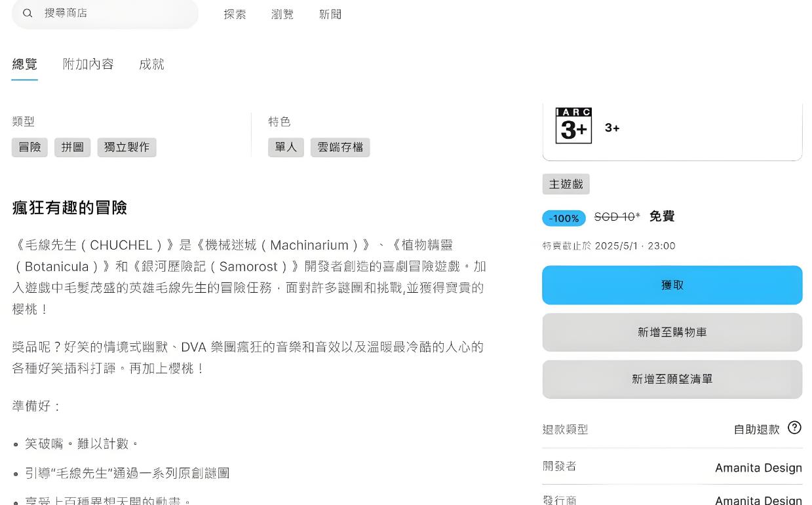Open the 探索 navigation tab

point(235,14)
